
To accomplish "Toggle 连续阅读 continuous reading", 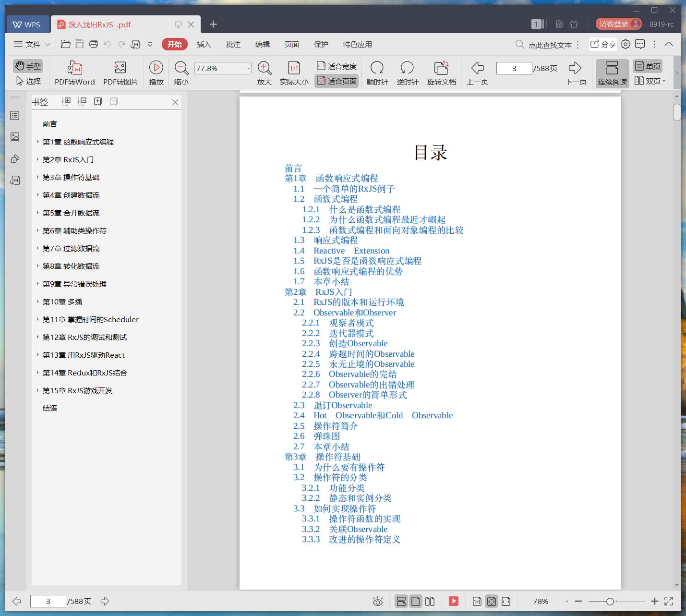I will click(612, 73).
